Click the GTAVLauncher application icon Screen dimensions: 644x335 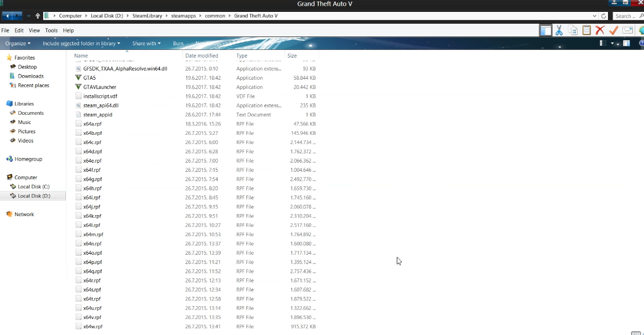pos(79,87)
